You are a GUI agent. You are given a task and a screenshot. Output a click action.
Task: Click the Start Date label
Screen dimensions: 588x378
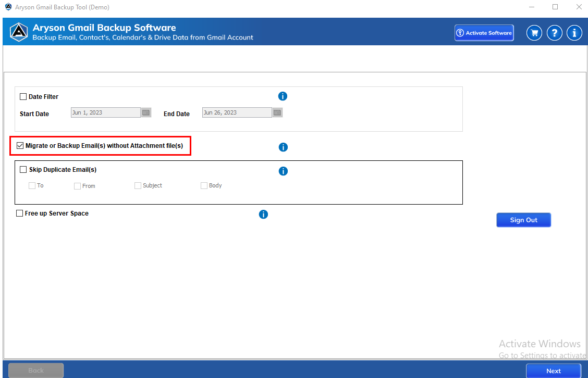34,114
